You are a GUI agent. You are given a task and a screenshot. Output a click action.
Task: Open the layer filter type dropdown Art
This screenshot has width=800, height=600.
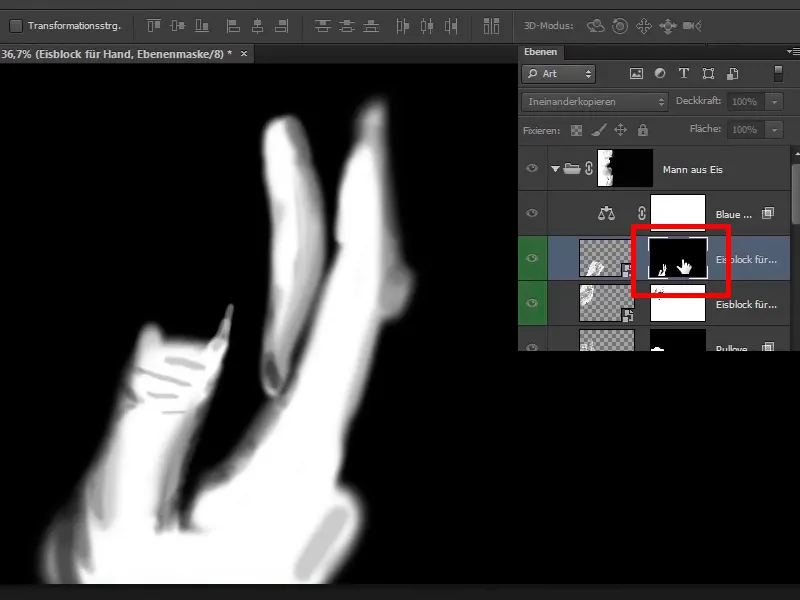(559, 73)
